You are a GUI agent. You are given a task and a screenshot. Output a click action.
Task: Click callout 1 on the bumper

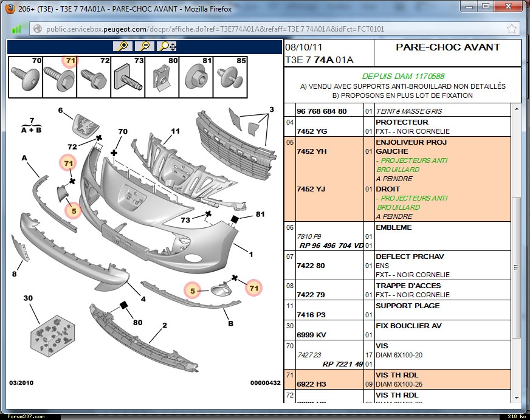point(251,254)
